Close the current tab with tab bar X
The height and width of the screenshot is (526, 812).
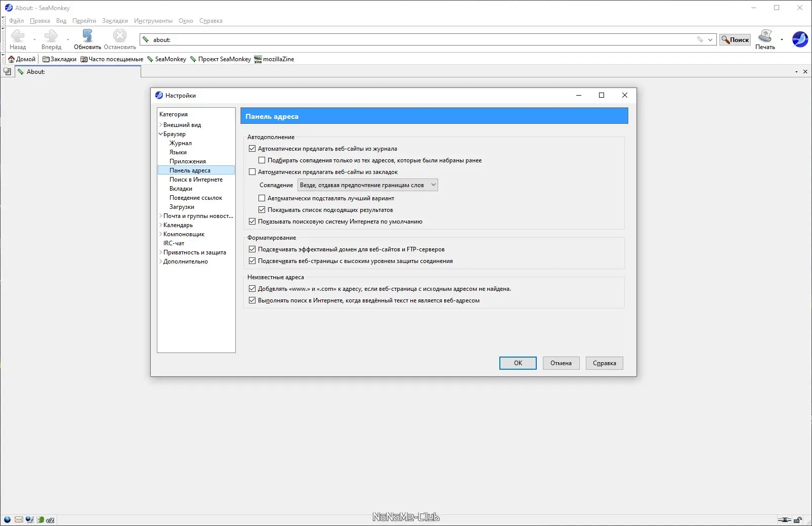[805, 72]
